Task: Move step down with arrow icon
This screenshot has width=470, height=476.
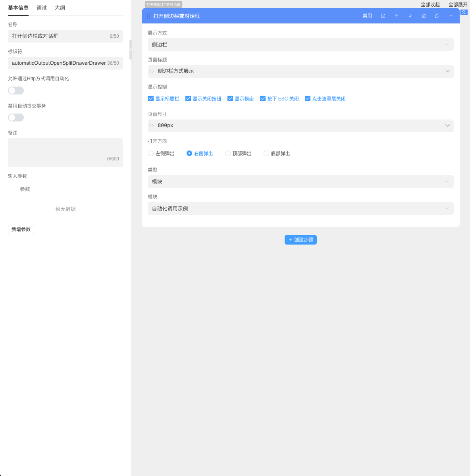Action: coord(410,16)
